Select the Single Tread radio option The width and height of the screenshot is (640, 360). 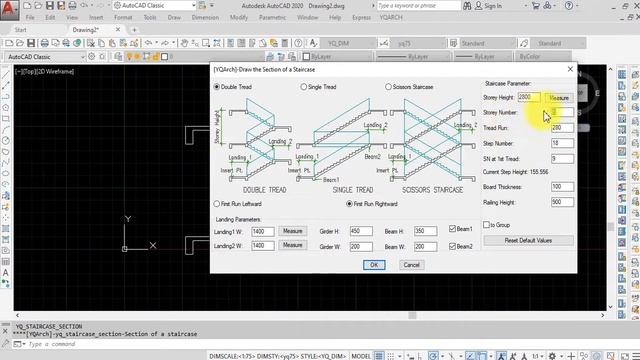point(303,87)
